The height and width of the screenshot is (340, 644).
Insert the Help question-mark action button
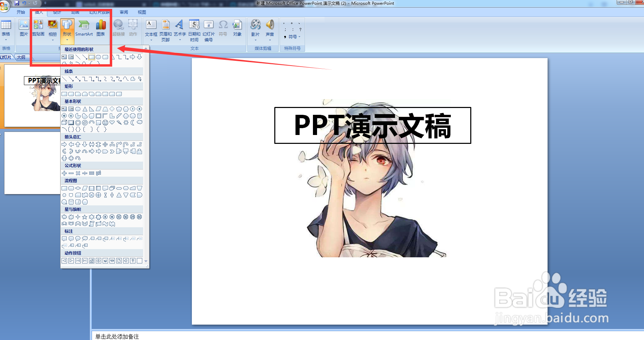tap(133, 261)
